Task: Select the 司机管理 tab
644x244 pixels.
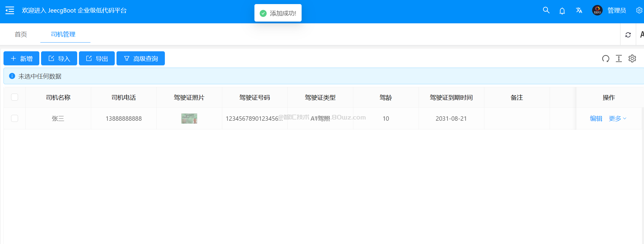Action: pos(63,34)
